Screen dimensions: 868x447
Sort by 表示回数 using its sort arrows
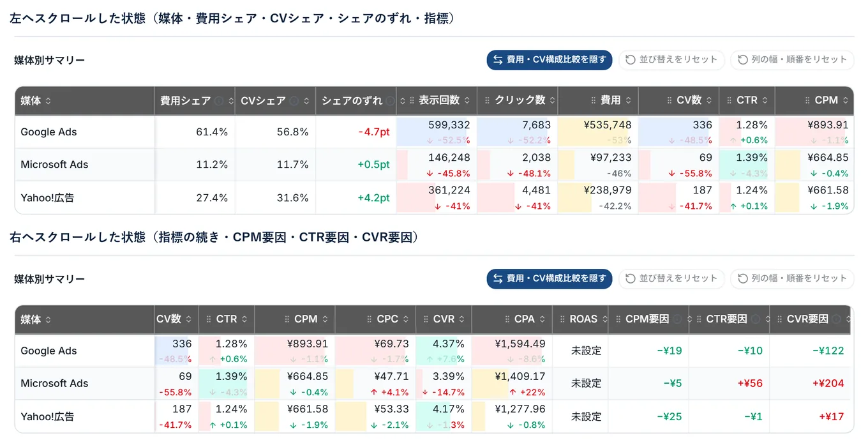coord(467,101)
